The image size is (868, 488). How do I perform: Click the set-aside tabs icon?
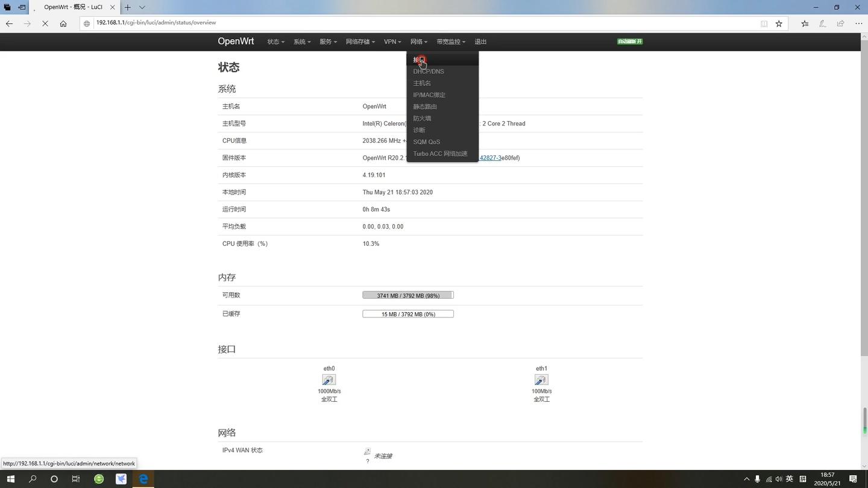tap(22, 7)
